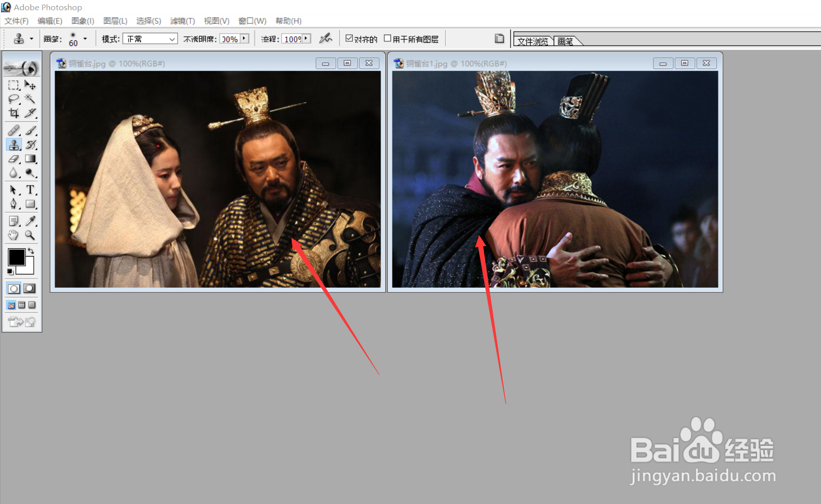Screen dimensions: 821x504
Task: Select the Move tool
Action: (x=30, y=85)
